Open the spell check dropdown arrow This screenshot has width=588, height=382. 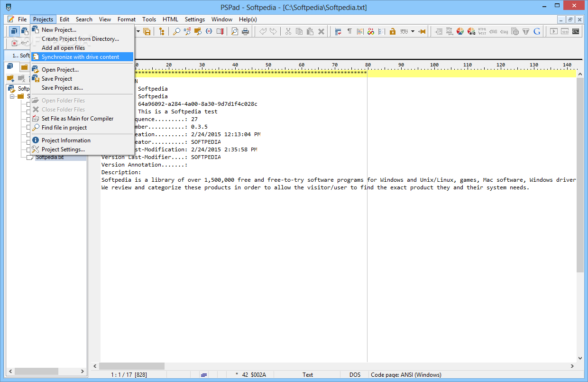413,31
